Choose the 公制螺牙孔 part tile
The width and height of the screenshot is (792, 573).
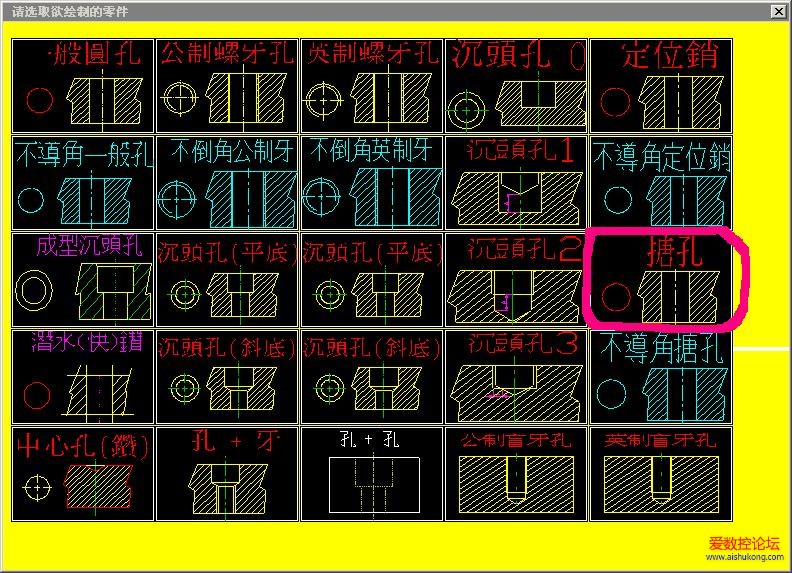[227, 86]
